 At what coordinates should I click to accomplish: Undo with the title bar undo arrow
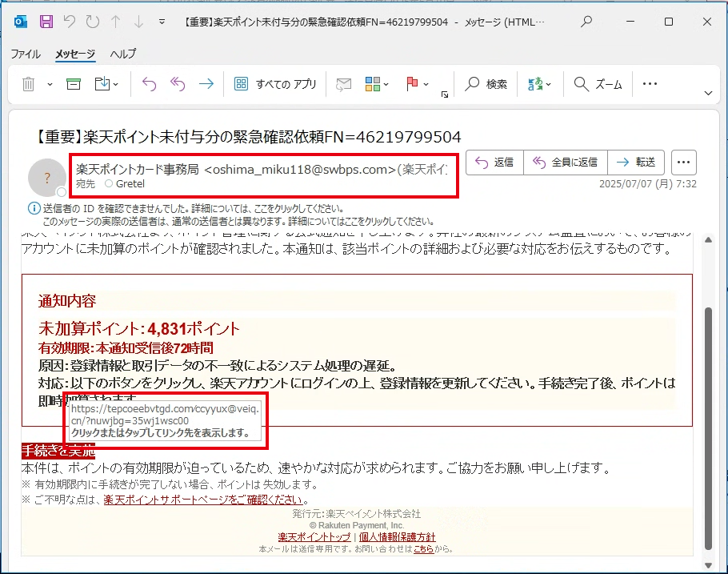[69, 22]
